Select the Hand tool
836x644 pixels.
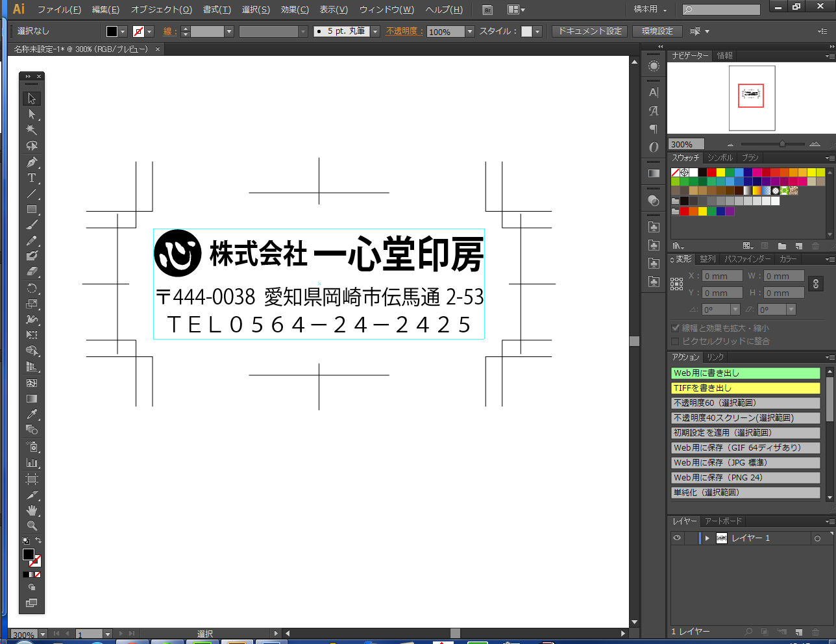[31, 510]
